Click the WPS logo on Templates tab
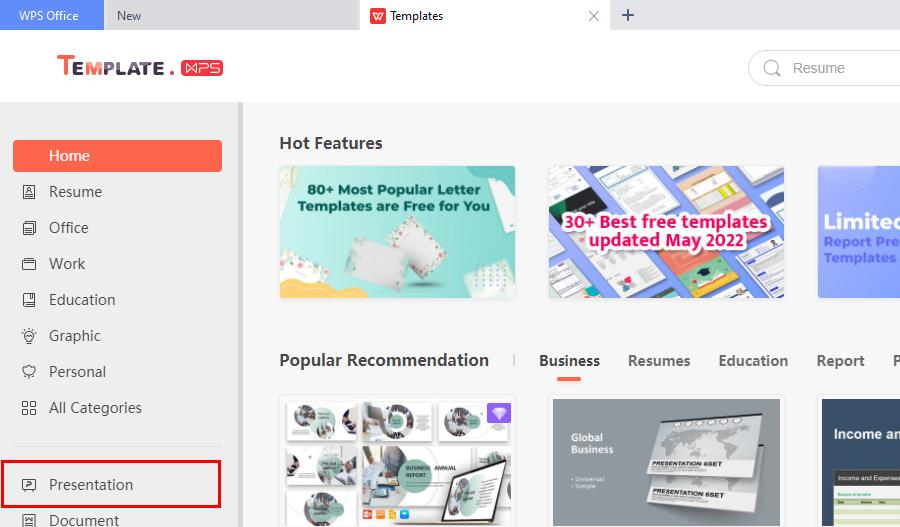900x527 pixels. pyautogui.click(x=378, y=16)
